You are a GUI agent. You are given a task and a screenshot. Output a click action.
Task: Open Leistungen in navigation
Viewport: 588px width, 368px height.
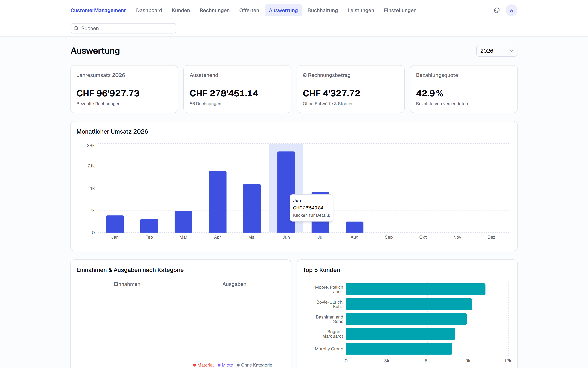point(361,10)
